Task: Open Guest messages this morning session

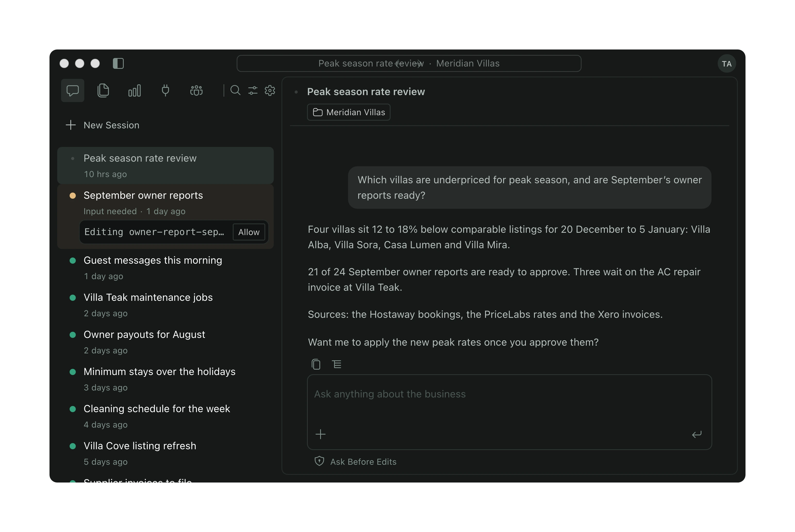Action: click(165, 268)
